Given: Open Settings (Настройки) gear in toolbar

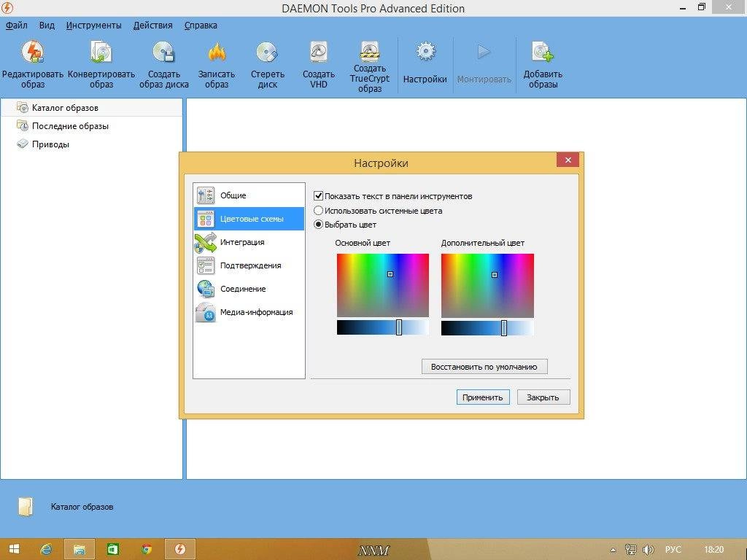Looking at the screenshot, I should coord(425,52).
